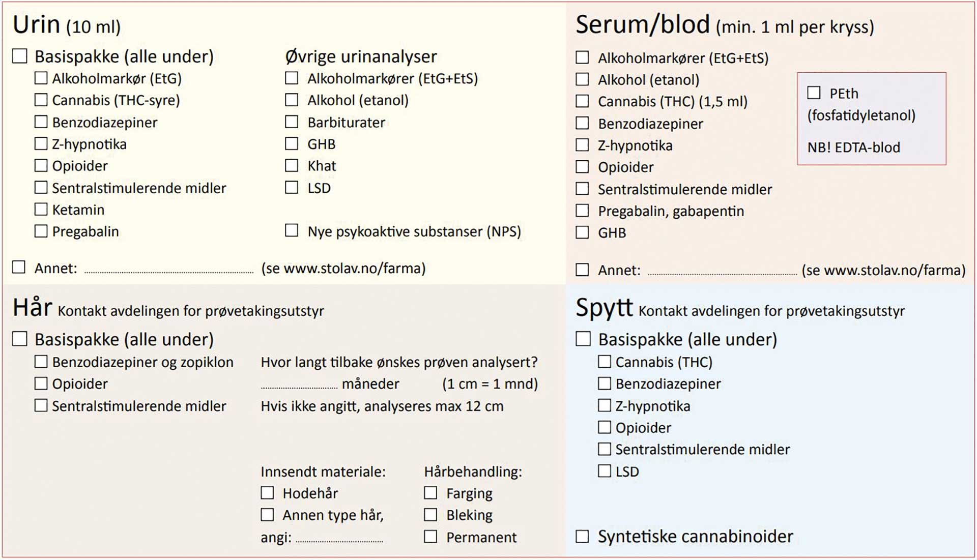977x560 pixels.
Task: Select the Khat urine analysis checkbox
Action: 292,165
